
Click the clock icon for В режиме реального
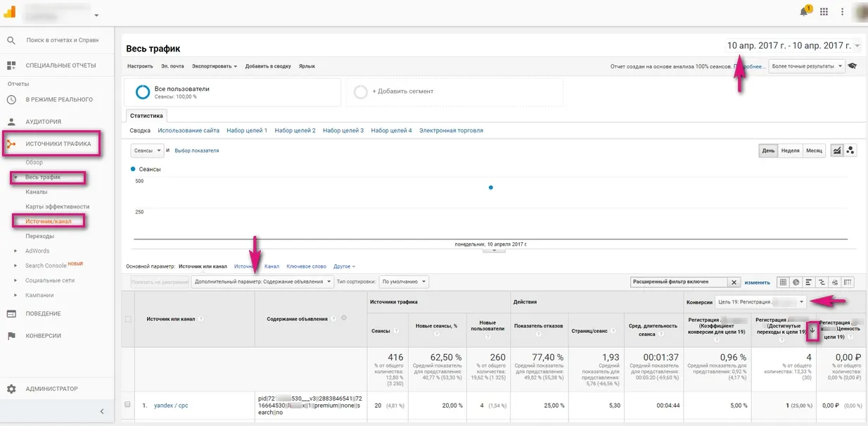11,100
